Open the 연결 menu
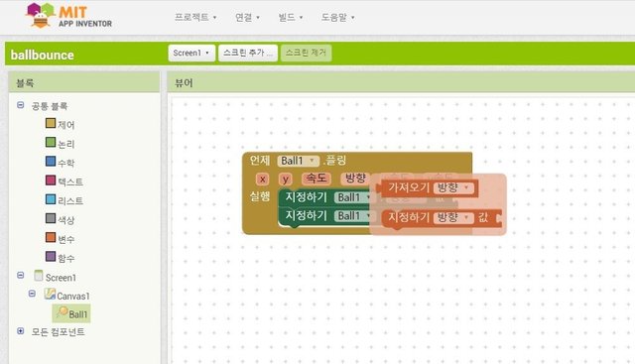Image resolution: width=635 pixels, height=364 pixels. [247, 18]
